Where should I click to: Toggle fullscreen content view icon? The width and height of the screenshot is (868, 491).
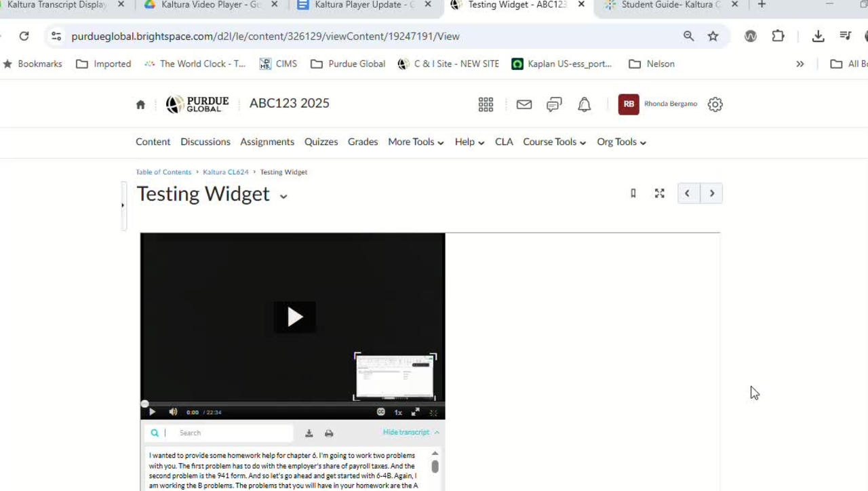[x=659, y=193]
